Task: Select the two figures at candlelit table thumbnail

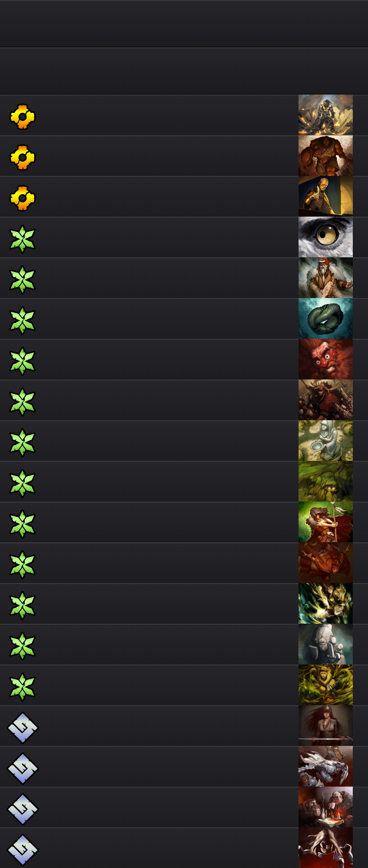Action: point(326,807)
